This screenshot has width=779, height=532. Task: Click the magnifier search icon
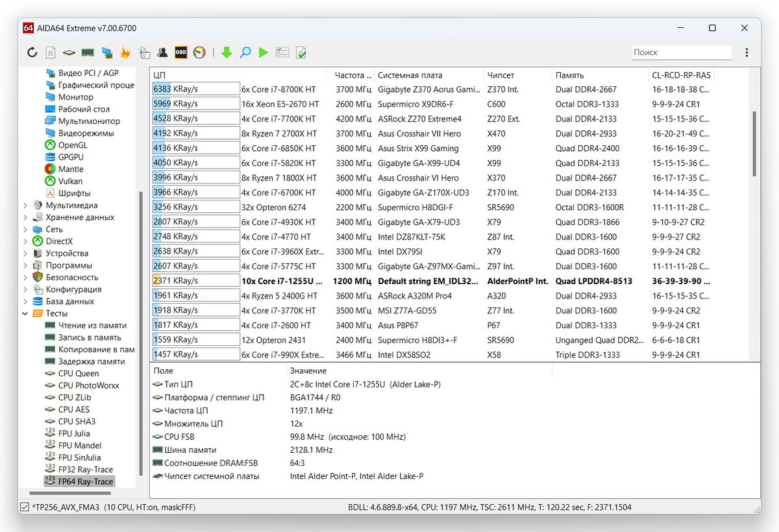click(245, 53)
